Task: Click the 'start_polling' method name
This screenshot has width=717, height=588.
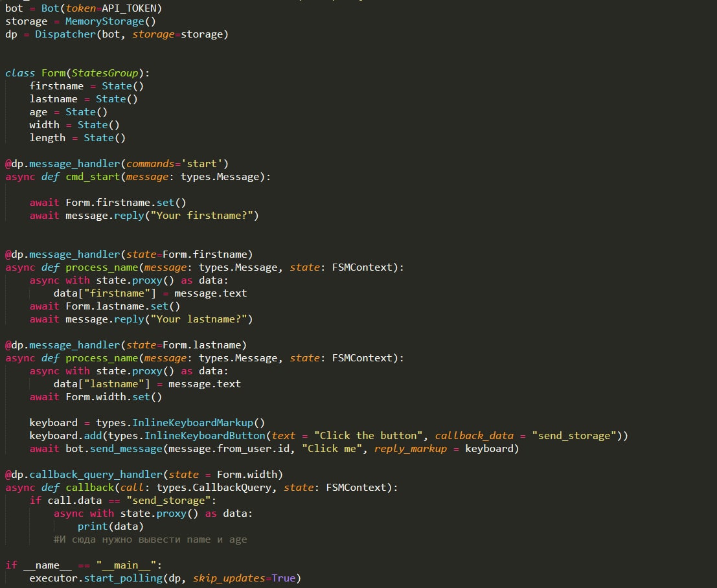Action: [x=123, y=578]
